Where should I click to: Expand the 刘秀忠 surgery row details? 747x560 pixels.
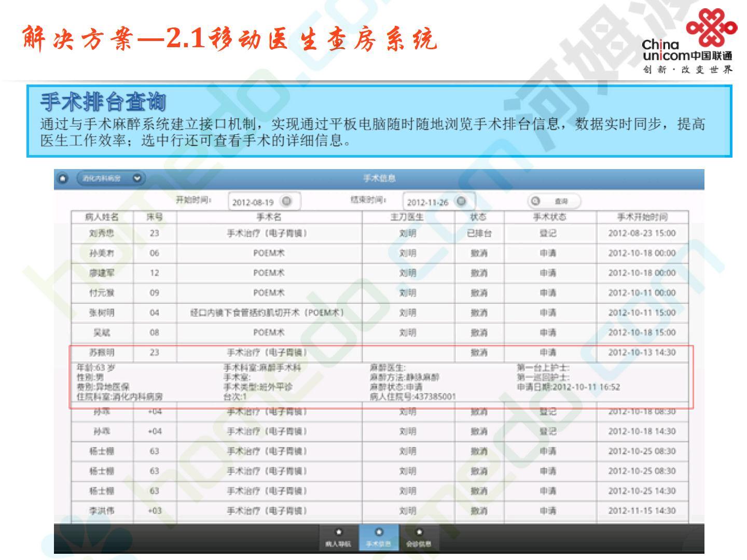pos(267,233)
